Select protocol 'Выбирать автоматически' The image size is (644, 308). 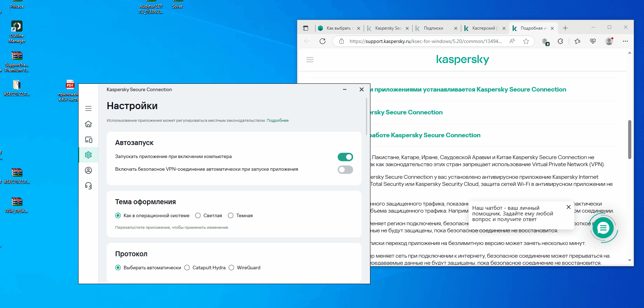[x=118, y=268]
